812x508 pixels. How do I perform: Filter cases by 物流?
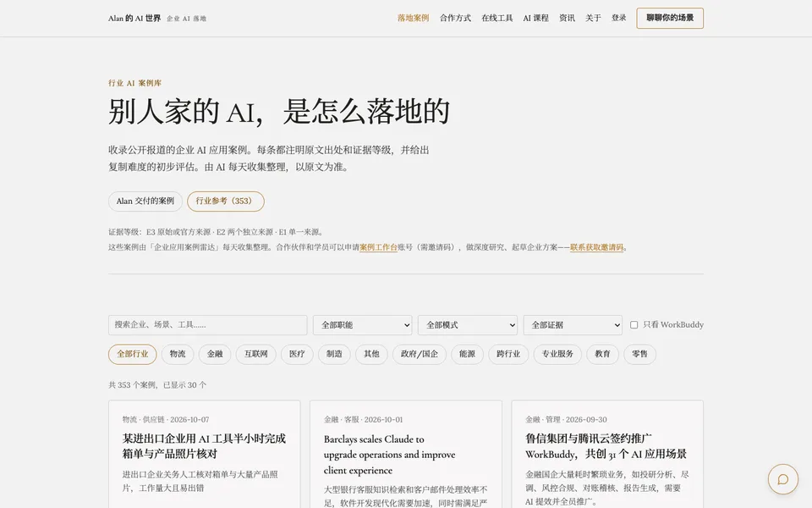point(178,354)
